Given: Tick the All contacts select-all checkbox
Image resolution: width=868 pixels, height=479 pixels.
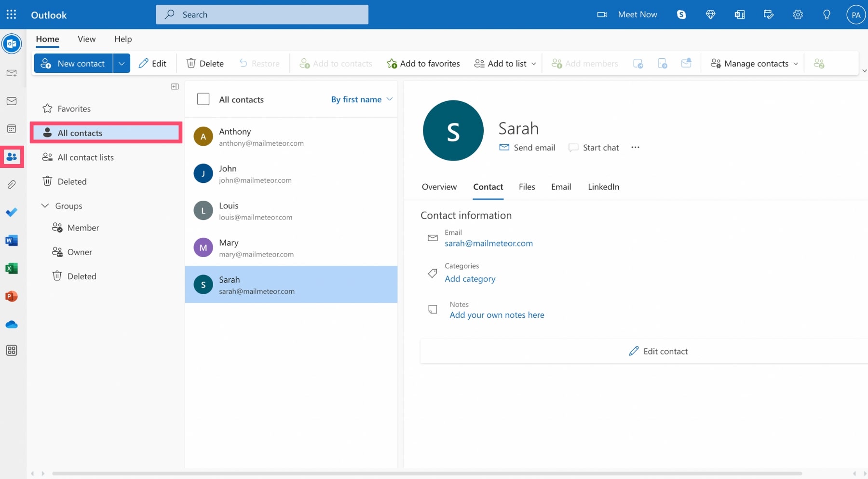Looking at the screenshot, I should (203, 99).
